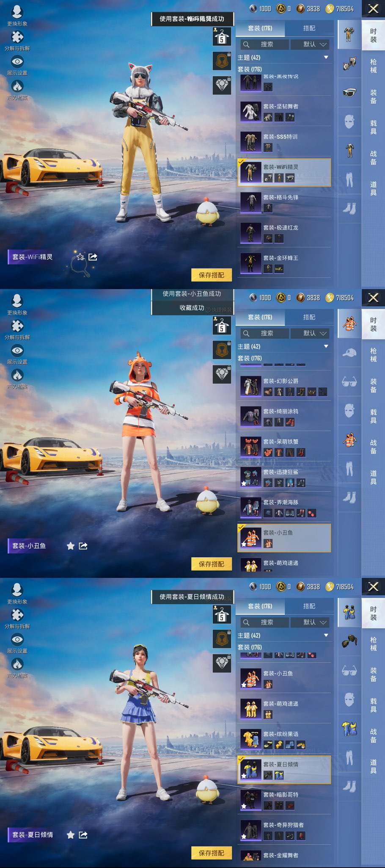
Task: Click the diamond icon in the WiFi精灵 screen
Action: pyautogui.click(x=222, y=86)
